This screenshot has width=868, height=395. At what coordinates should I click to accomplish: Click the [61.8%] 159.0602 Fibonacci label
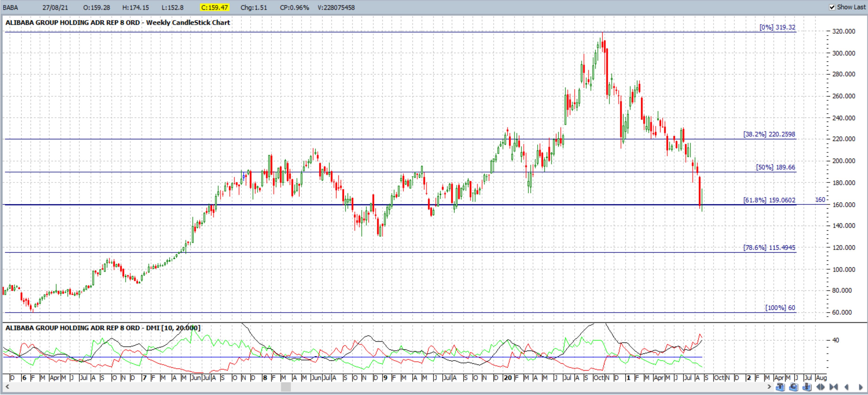(x=769, y=200)
